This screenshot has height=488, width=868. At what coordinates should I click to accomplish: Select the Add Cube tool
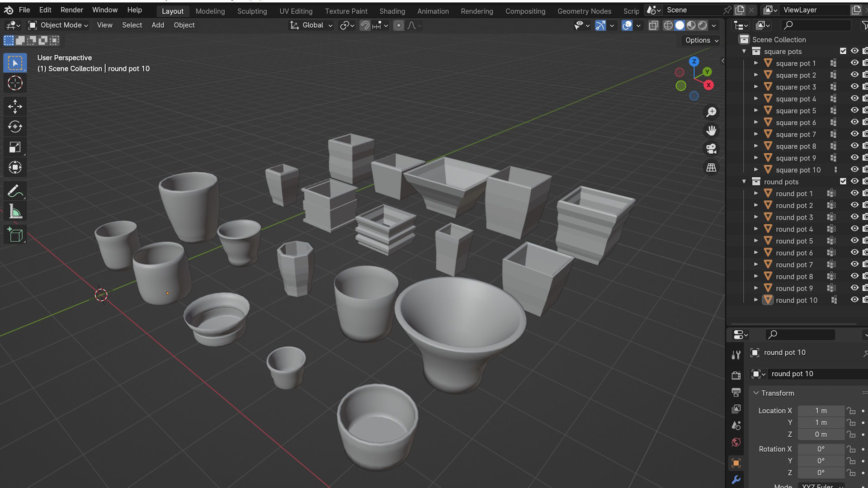(15, 235)
